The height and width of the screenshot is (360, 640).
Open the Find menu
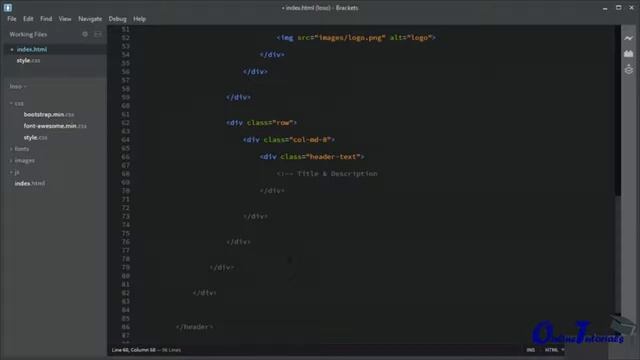pos(46,19)
